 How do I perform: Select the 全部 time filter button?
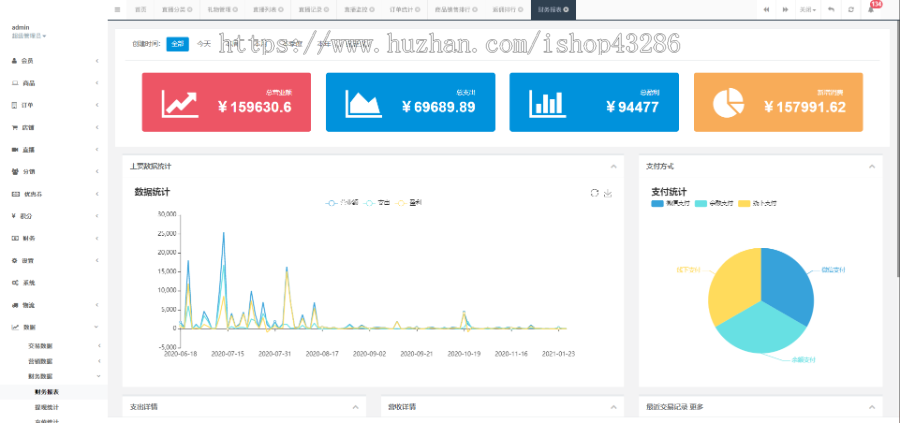pyautogui.click(x=178, y=44)
